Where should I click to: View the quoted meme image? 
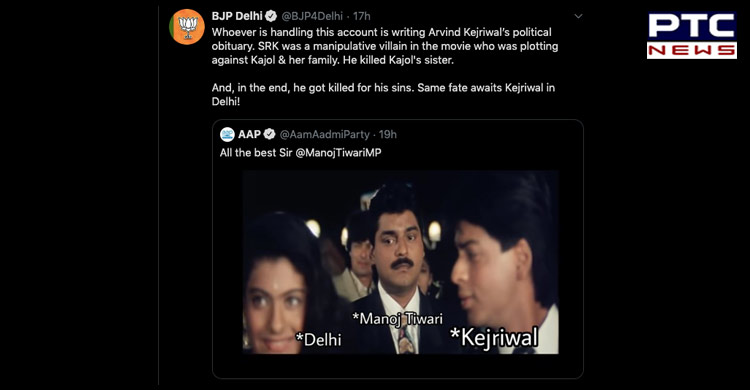400,262
